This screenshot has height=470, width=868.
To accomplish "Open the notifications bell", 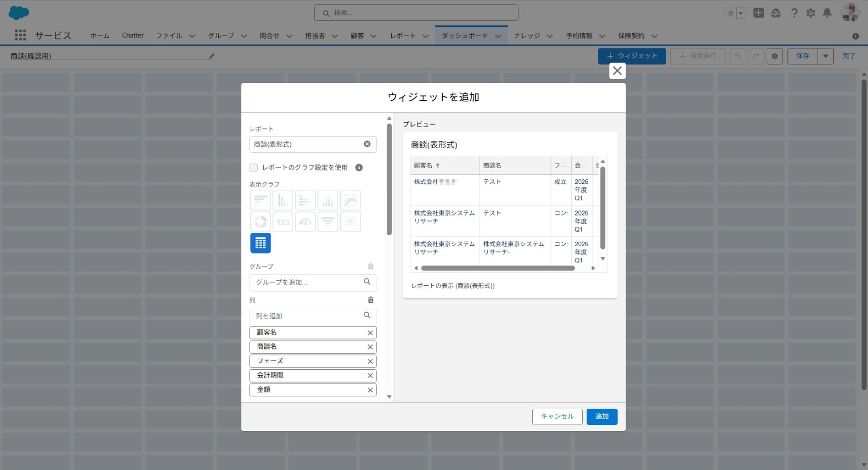I will point(827,13).
